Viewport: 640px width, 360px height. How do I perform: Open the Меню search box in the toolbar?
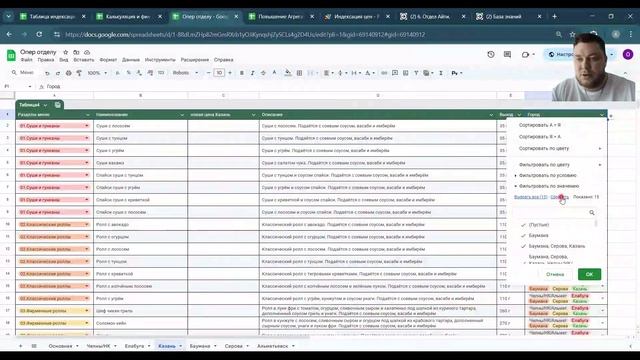click(x=24, y=73)
